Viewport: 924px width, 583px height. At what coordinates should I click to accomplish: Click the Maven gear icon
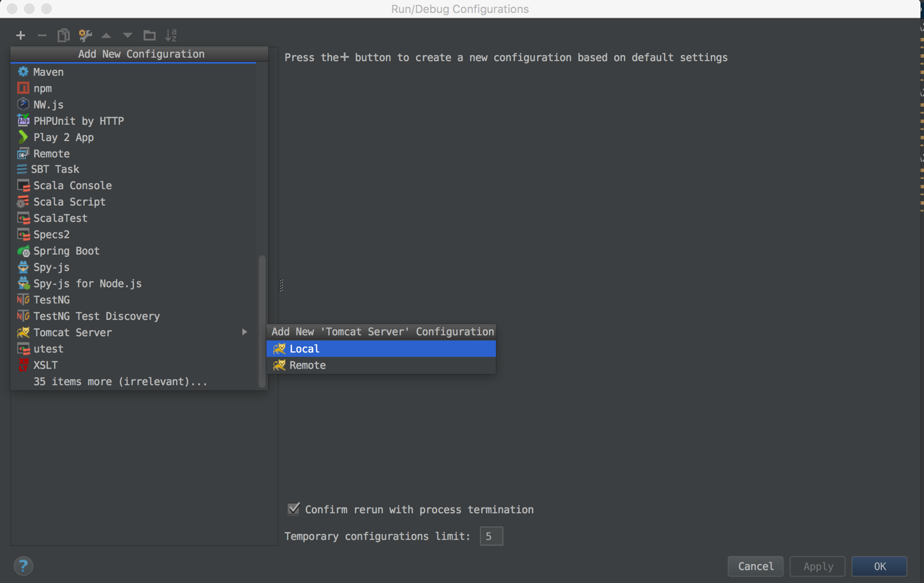pos(23,72)
